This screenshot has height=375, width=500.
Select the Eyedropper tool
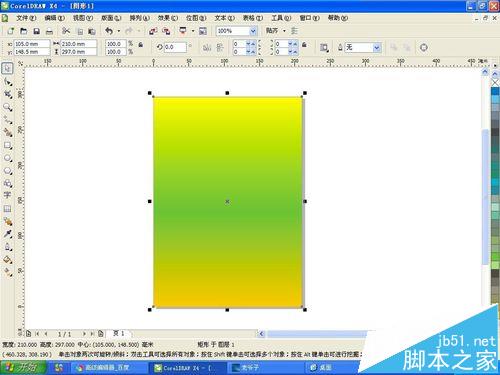pos(8,234)
